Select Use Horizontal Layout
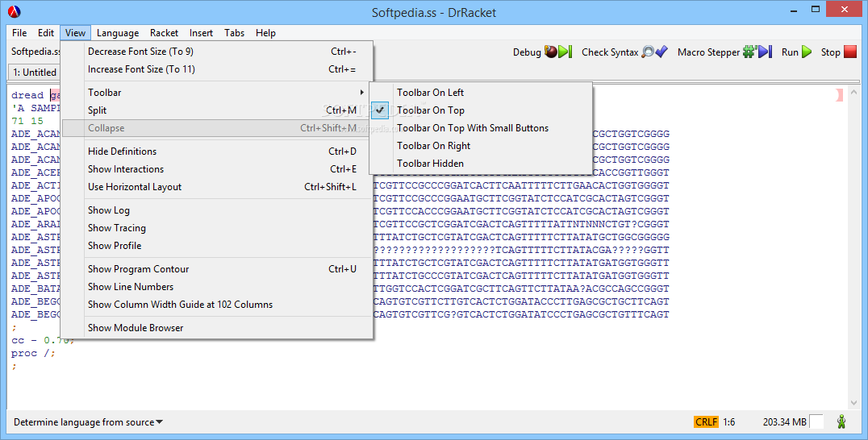 (217, 186)
